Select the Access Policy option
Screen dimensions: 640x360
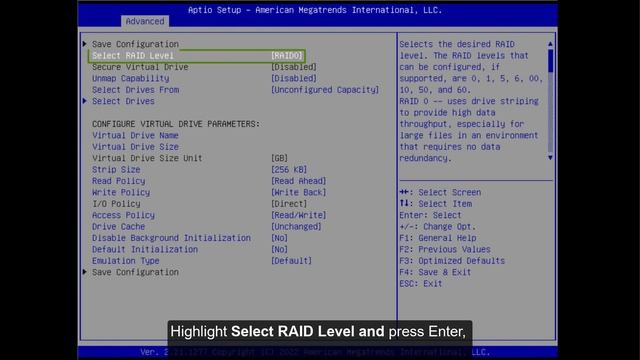(x=123, y=216)
